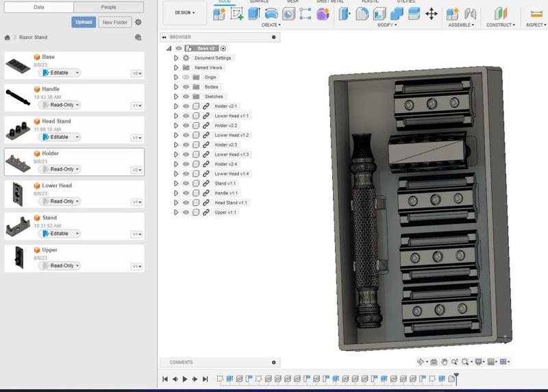Screen dimensions: 548x392
Task: Select the Pan hand tool
Action: point(444,362)
